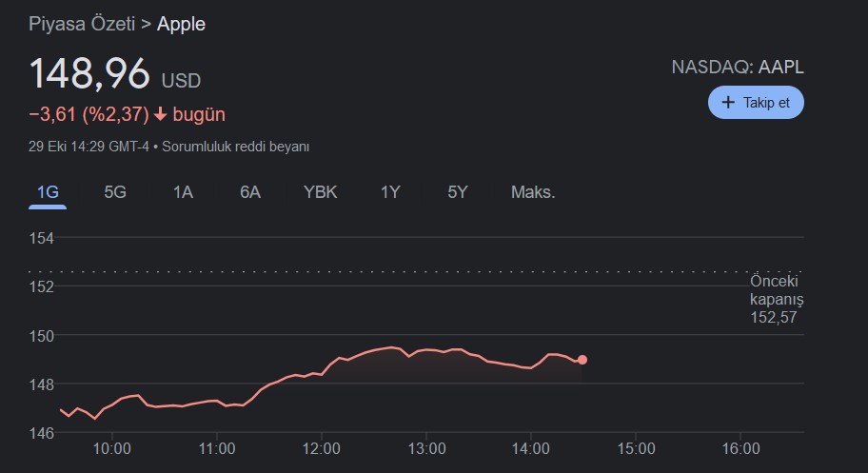Switch to the 1A one-month tab
This screenshot has height=473, width=868.
[183, 192]
